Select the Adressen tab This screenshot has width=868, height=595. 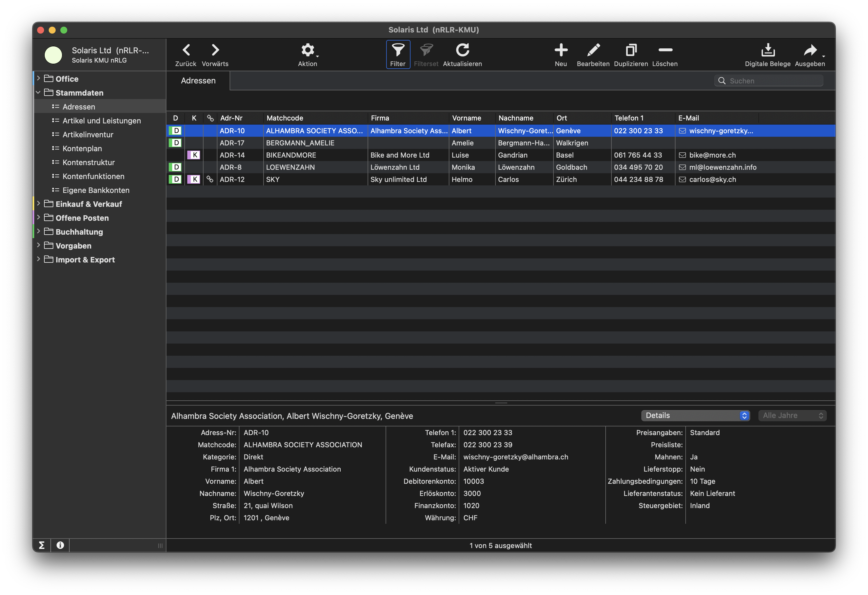(198, 81)
